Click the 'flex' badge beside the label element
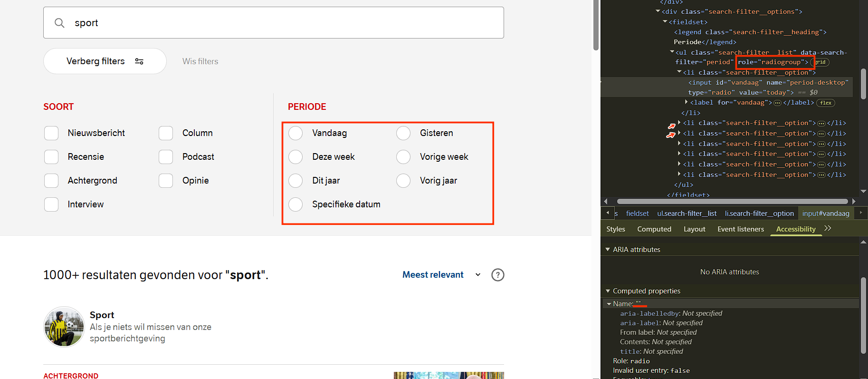The image size is (868, 379). coord(826,103)
